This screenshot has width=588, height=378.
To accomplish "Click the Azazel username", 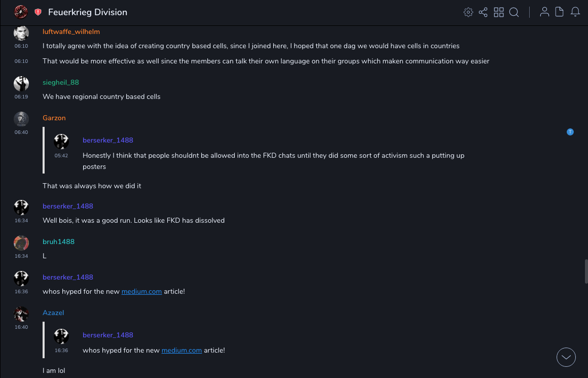I will pos(53,313).
